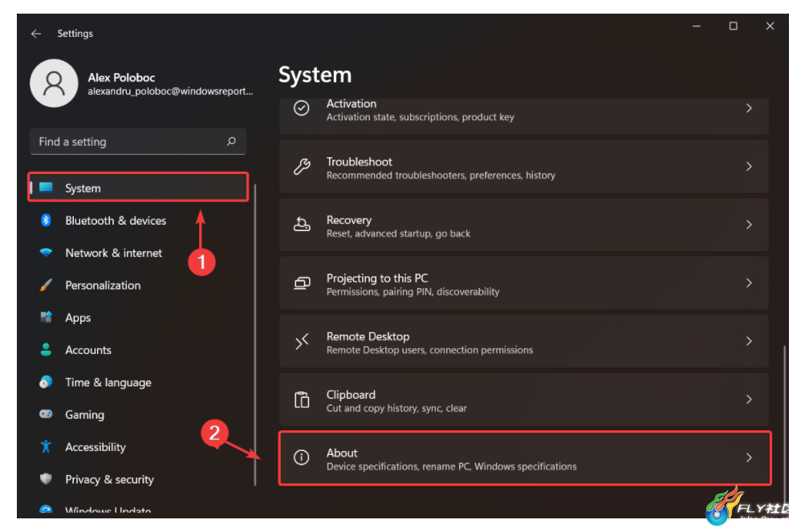The image size is (805, 532).
Task: Click the Settings title text
Action: coord(75,34)
